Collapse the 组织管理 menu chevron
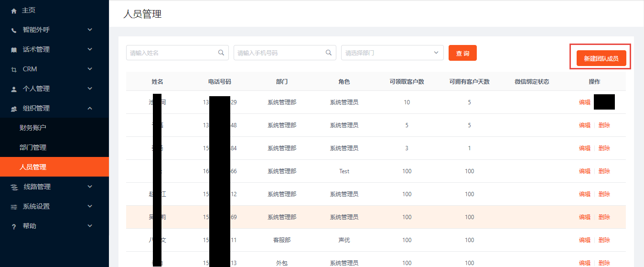 pyautogui.click(x=90, y=108)
